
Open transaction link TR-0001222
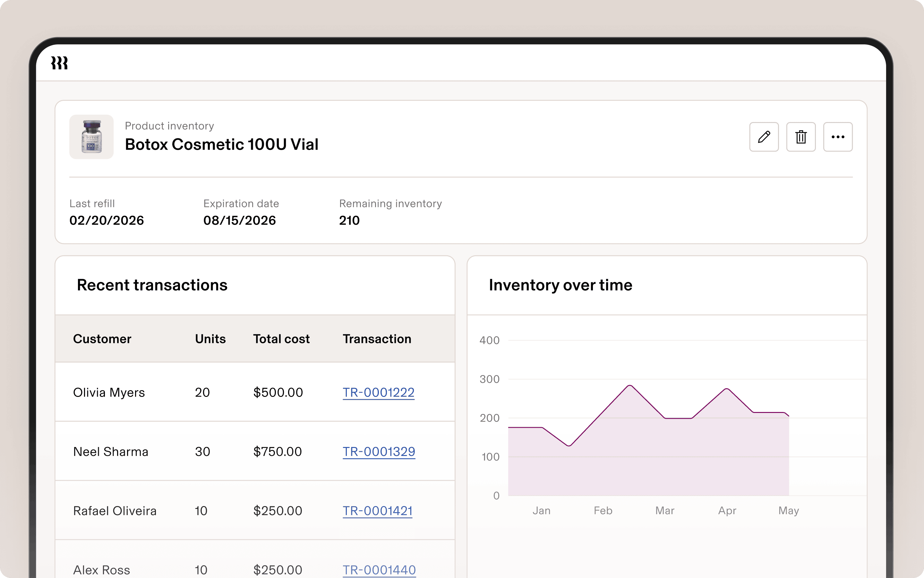pyautogui.click(x=378, y=393)
